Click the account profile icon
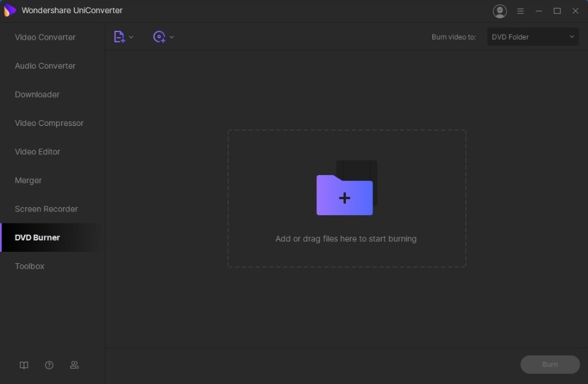The image size is (588, 384). (500, 11)
